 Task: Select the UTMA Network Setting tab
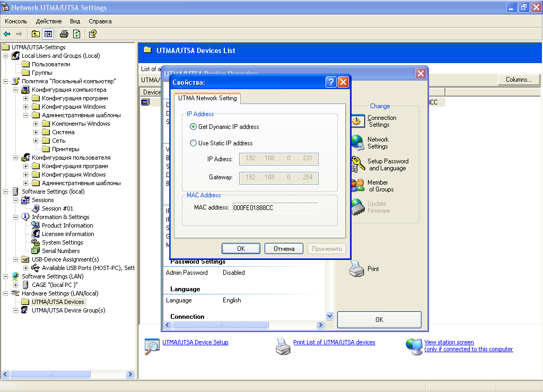tap(207, 98)
